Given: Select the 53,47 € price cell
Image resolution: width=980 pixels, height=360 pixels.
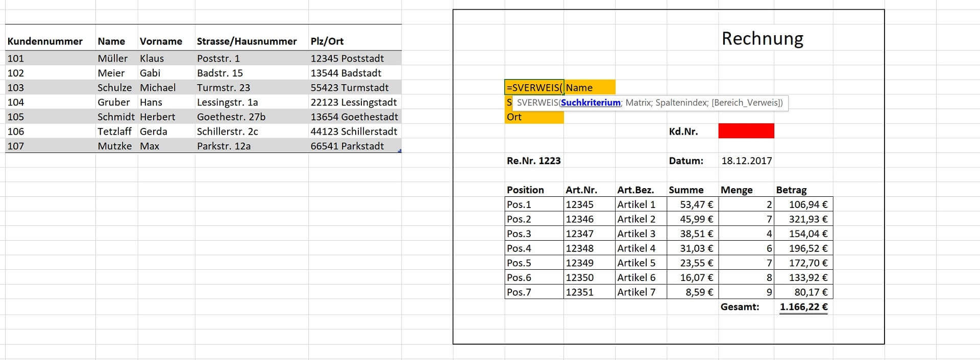Looking at the screenshot, I should pos(693,204).
